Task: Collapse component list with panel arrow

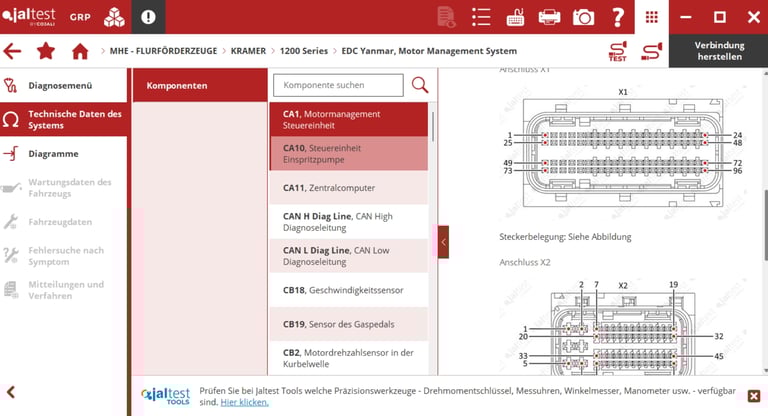Action: pos(443,242)
